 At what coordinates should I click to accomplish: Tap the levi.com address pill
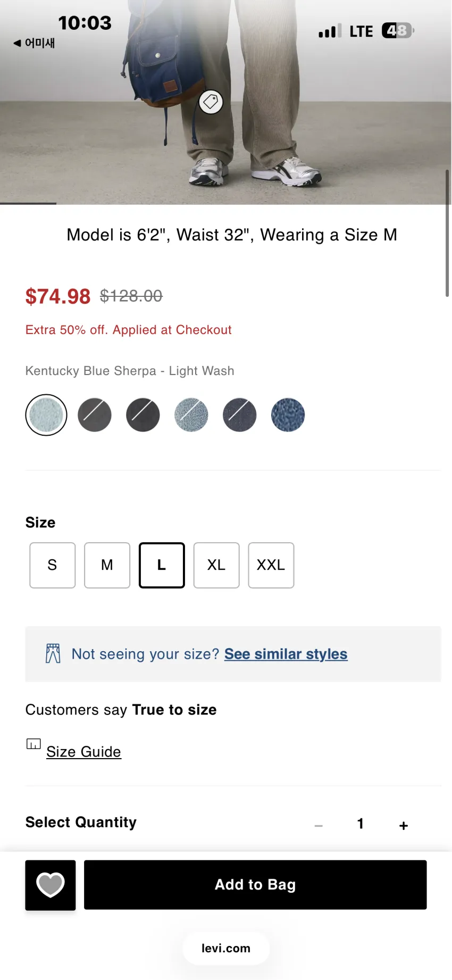226,948
